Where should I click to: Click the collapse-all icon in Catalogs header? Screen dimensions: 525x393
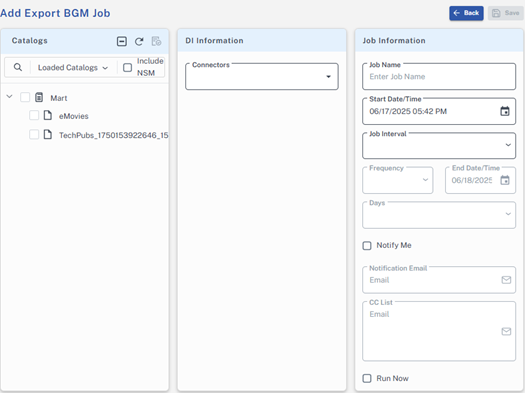click(x=122, y=42)
